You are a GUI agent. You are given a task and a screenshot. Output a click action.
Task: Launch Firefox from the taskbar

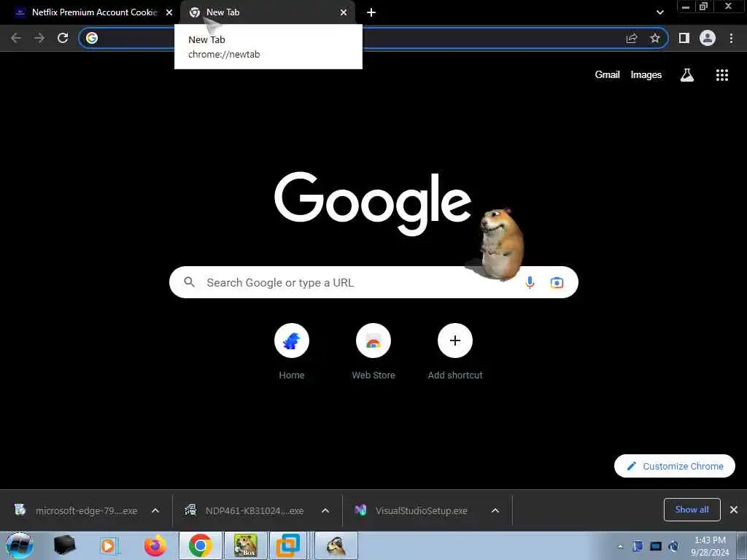point(155,545)
